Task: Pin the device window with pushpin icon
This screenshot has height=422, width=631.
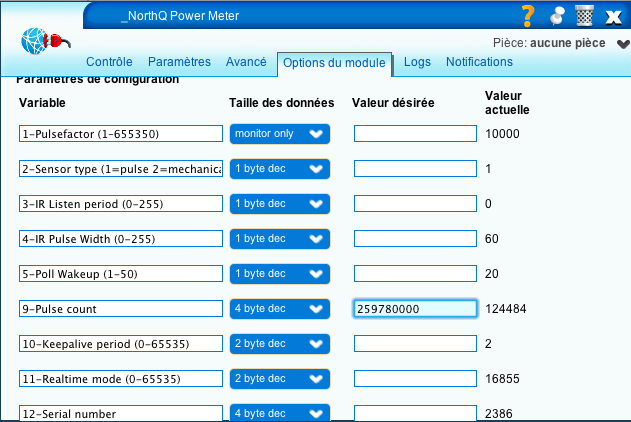Action: coord(557,16)
